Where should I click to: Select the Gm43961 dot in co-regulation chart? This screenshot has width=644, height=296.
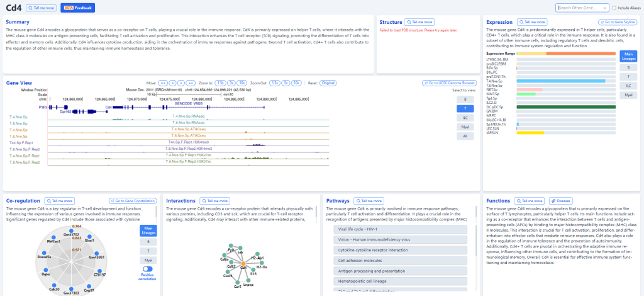coord(96,253)
